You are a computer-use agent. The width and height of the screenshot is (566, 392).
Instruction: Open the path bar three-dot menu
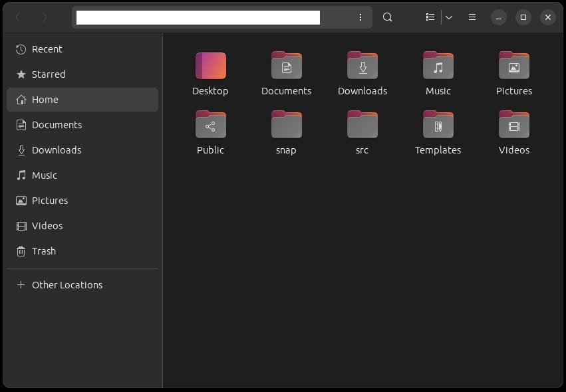point(360,17)
